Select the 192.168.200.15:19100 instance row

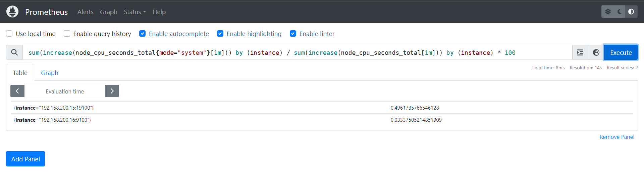point(322,108)
